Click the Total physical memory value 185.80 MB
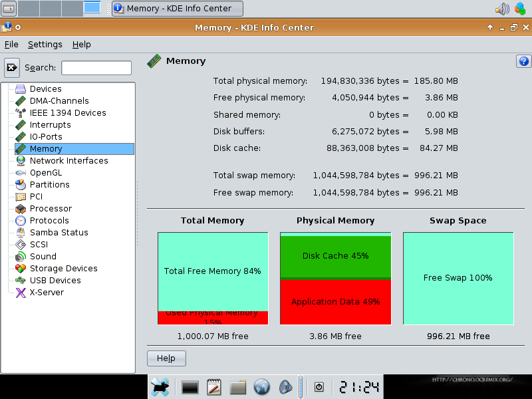The image size is (532, 399). point(436,81)
